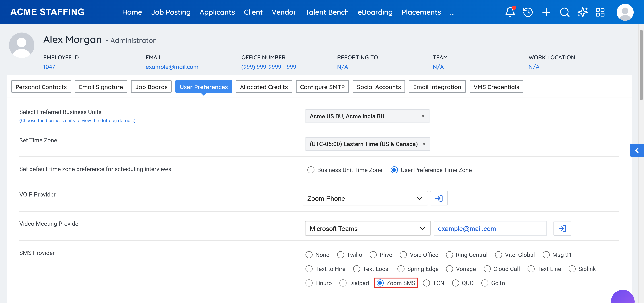Open the Preferred Business Units dropdown

367,116
